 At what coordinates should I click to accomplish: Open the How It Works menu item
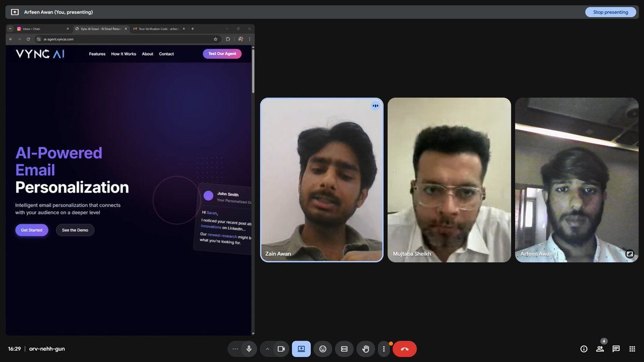123,54
